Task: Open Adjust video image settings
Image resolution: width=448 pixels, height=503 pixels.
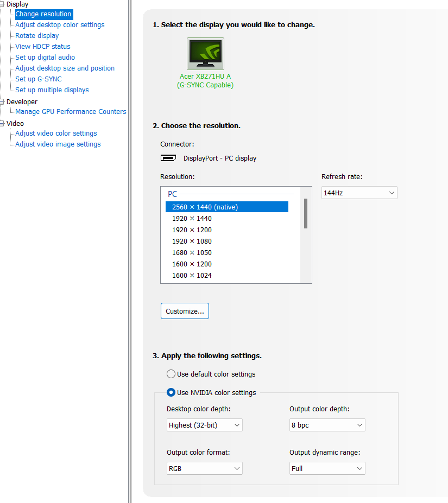Action: click(x=58, y=144)
